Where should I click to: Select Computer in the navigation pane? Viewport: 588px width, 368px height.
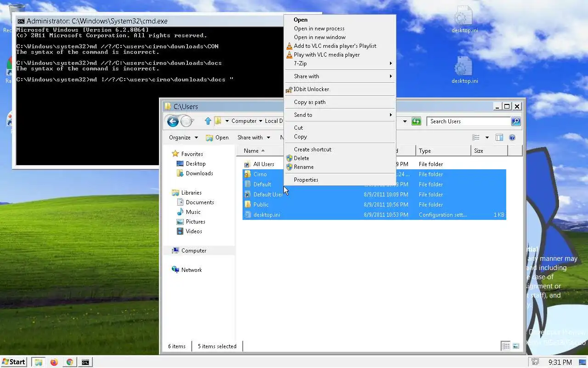193,251
